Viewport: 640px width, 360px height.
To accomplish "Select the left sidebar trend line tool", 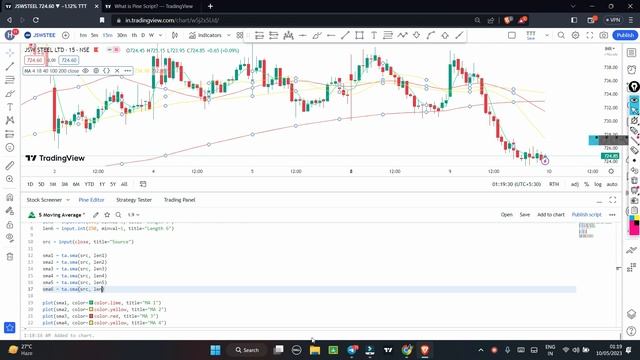I will 10,66.
